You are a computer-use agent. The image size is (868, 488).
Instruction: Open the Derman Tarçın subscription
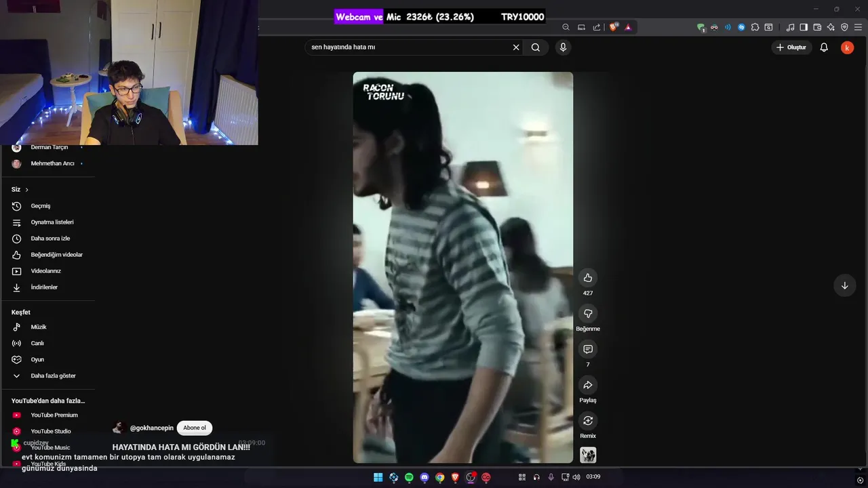click(47, 148)
